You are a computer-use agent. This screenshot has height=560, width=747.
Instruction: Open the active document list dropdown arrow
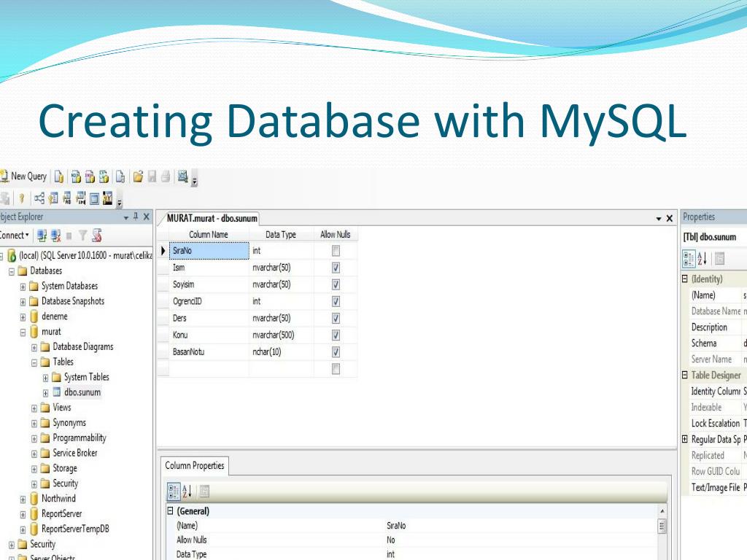[x=659, y=219]
